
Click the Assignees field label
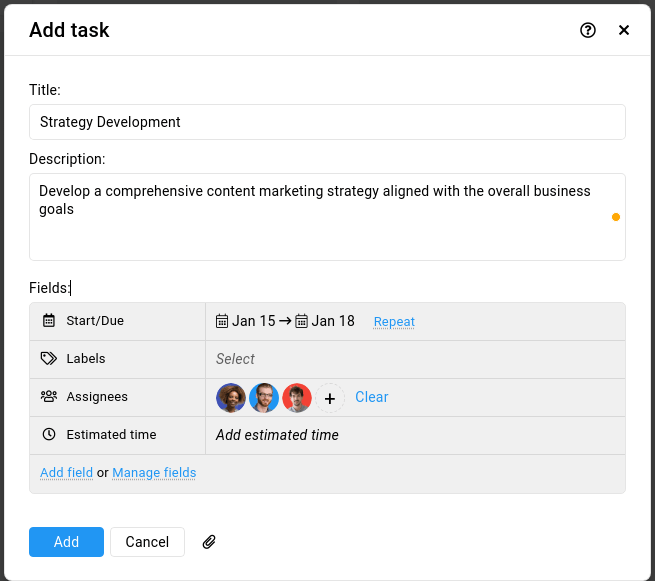click(x=97, y=396)
